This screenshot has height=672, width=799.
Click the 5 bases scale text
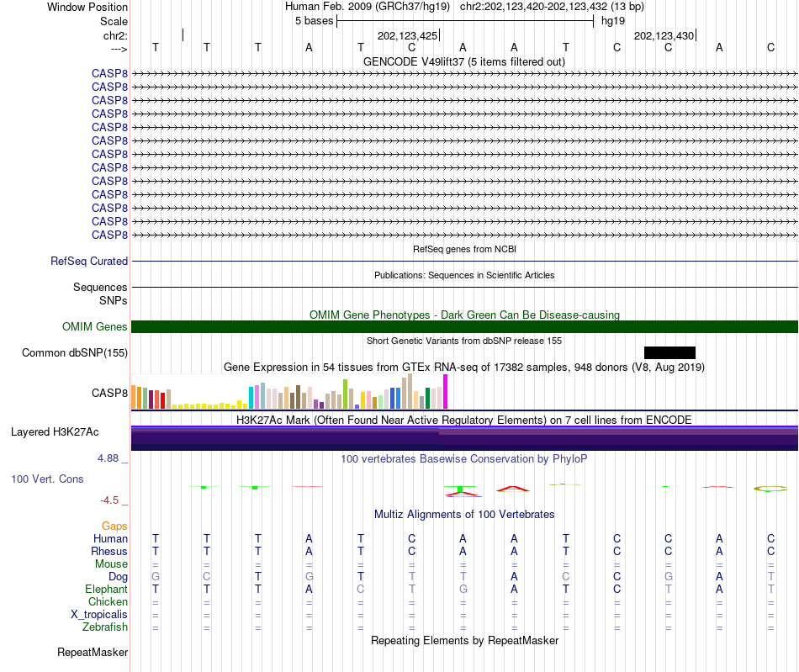pyautogui.click(x=314, y=21)
